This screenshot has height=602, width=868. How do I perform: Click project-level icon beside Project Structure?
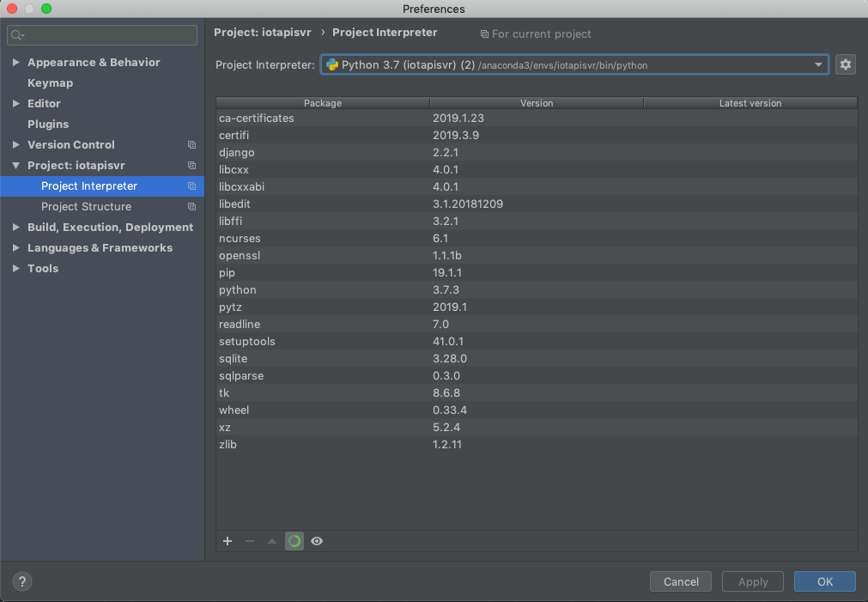tap(191, 207)
